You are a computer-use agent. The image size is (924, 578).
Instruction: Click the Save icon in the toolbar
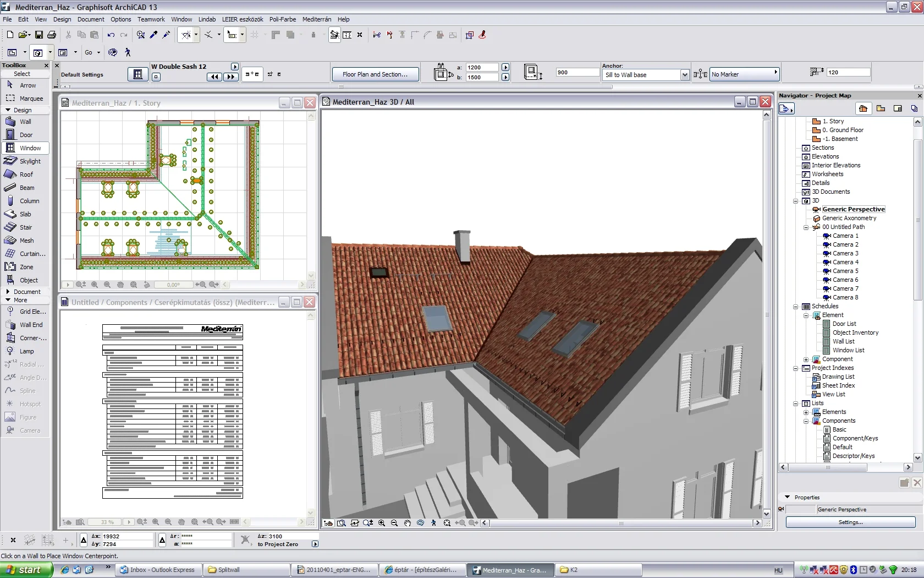tap(38, 35)
